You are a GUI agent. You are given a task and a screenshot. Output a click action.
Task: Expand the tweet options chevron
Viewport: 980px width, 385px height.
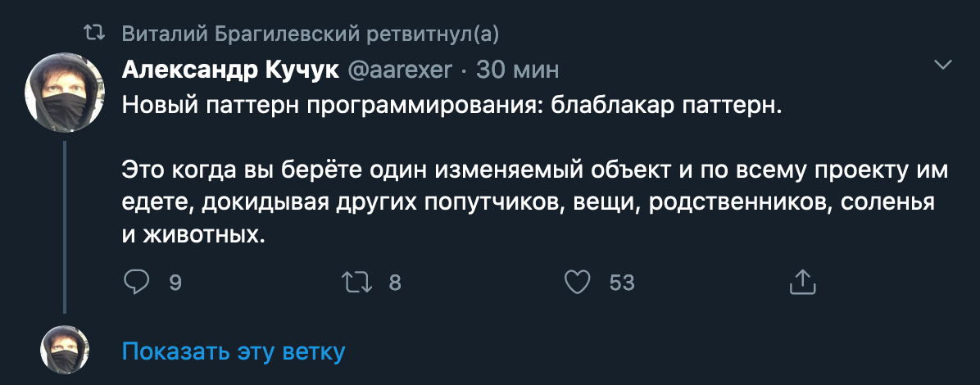[x=943, y=65]
